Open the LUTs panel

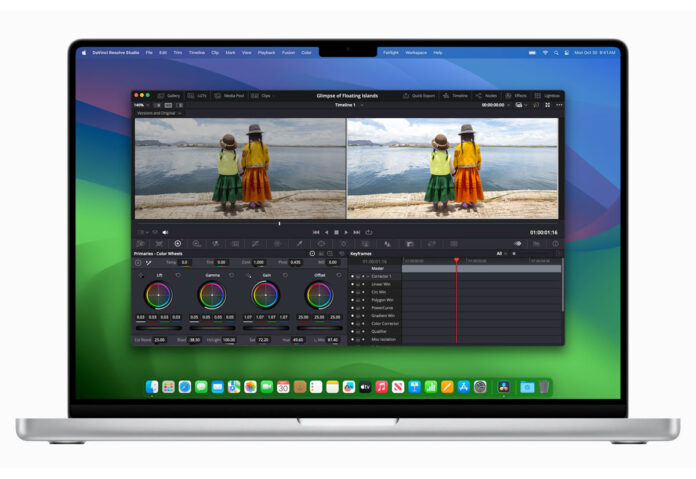point(197,96)
